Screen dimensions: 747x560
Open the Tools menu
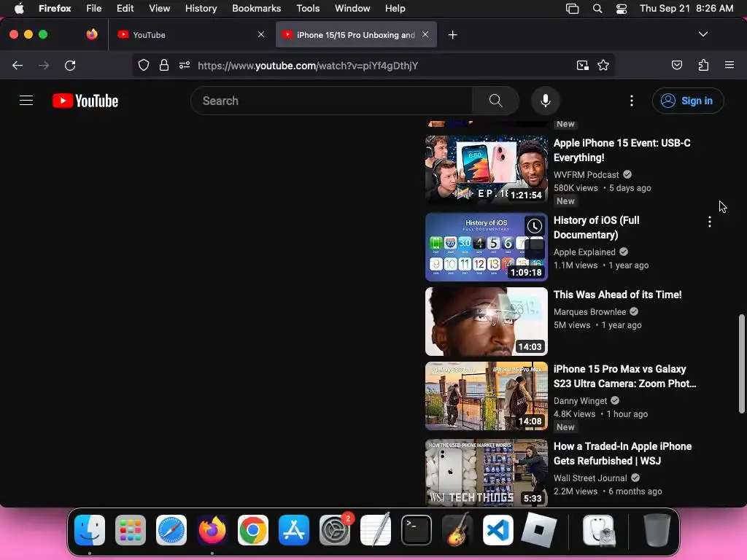tap(308, 8)
